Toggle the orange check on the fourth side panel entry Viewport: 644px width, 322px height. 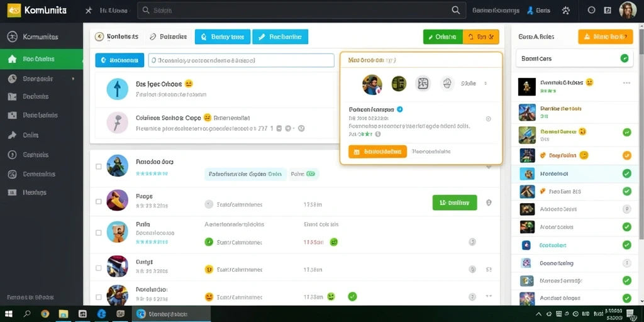[627, 155]
